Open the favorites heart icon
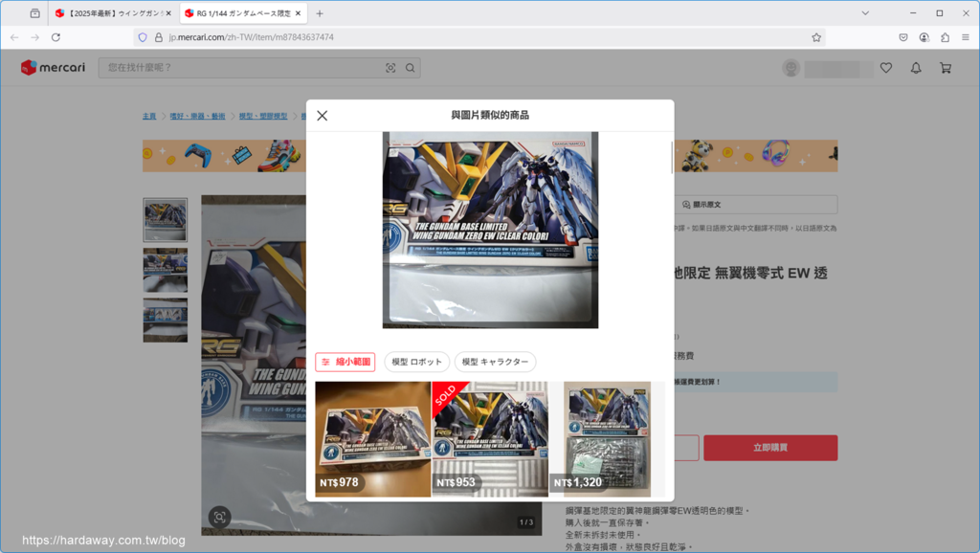 [x=886, y=68]
